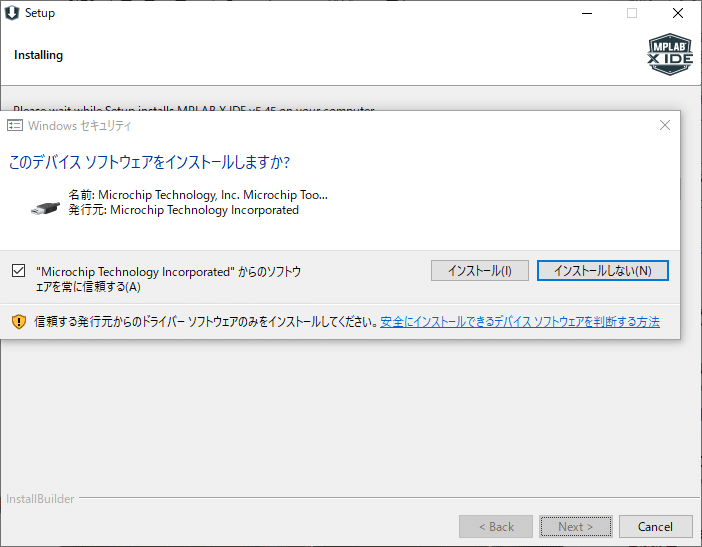Click the text 発行元: Microchip Technology Incorporated
702x547 pixels.
pos(184,210)
